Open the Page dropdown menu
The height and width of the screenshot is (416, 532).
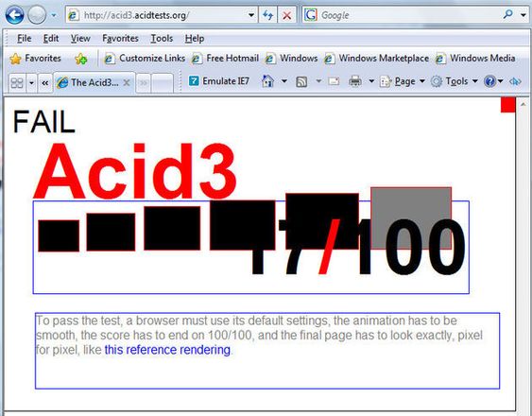tap(403, 81)
